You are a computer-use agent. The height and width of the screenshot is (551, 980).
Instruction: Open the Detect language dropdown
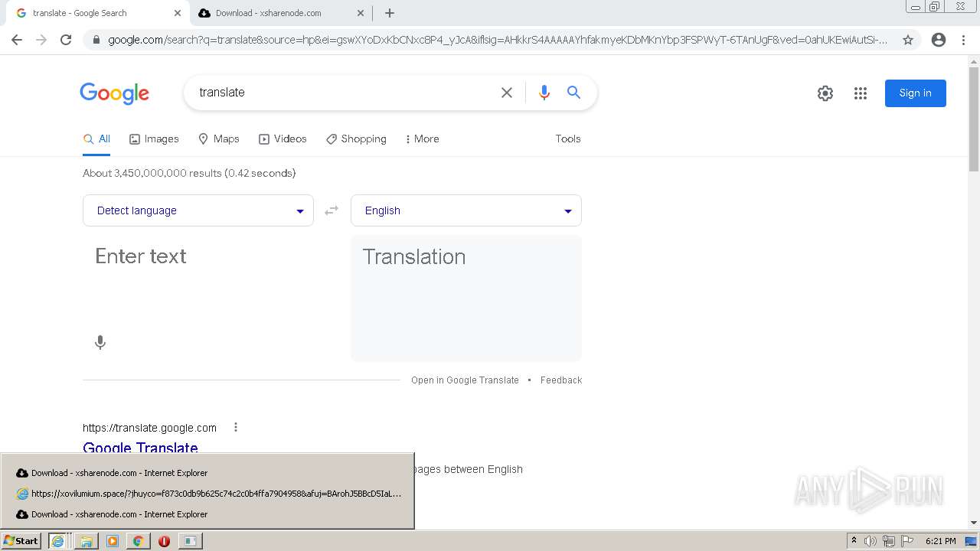(x=198, y=210)
